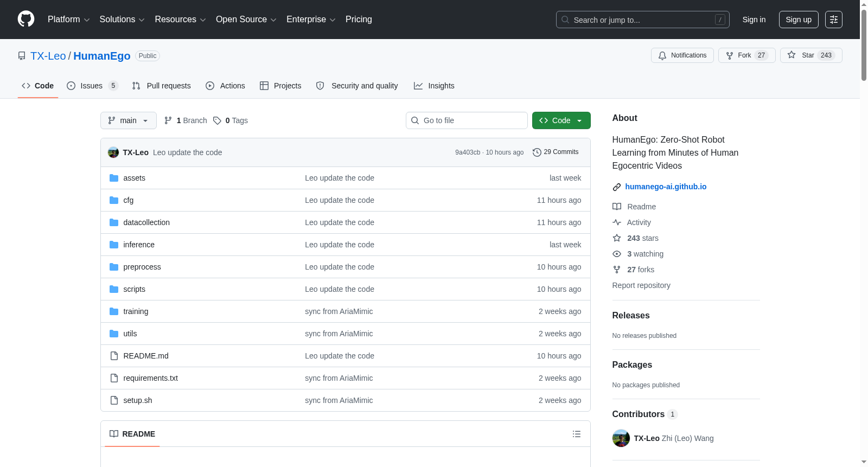Viewport: 868px width, 467px height.
Task: Open the green Code dropdown button
Action: [561, 120]
